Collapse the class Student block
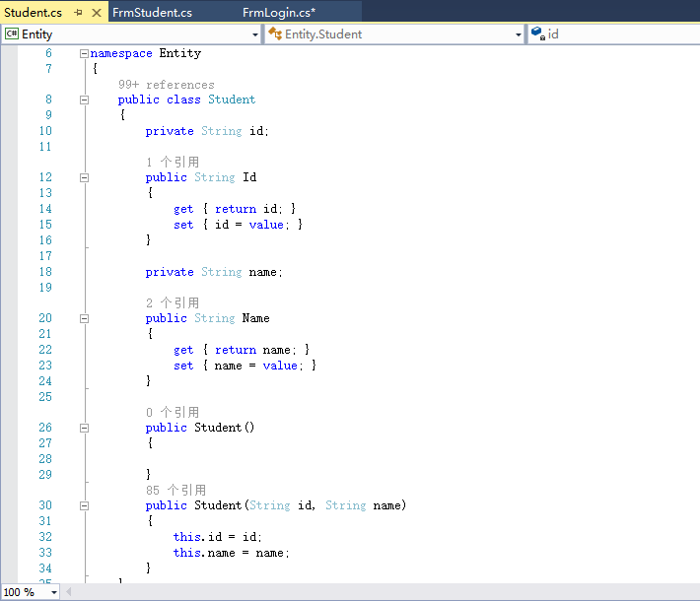 [84, 100]
